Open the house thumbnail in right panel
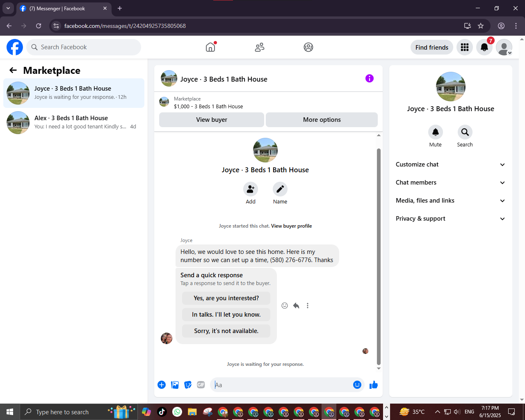 [x=451, y=87]
